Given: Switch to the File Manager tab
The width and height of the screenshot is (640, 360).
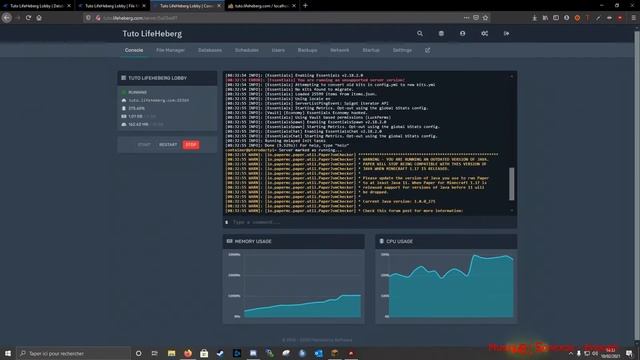Looking at the screenshot, I should coord(170,50).
